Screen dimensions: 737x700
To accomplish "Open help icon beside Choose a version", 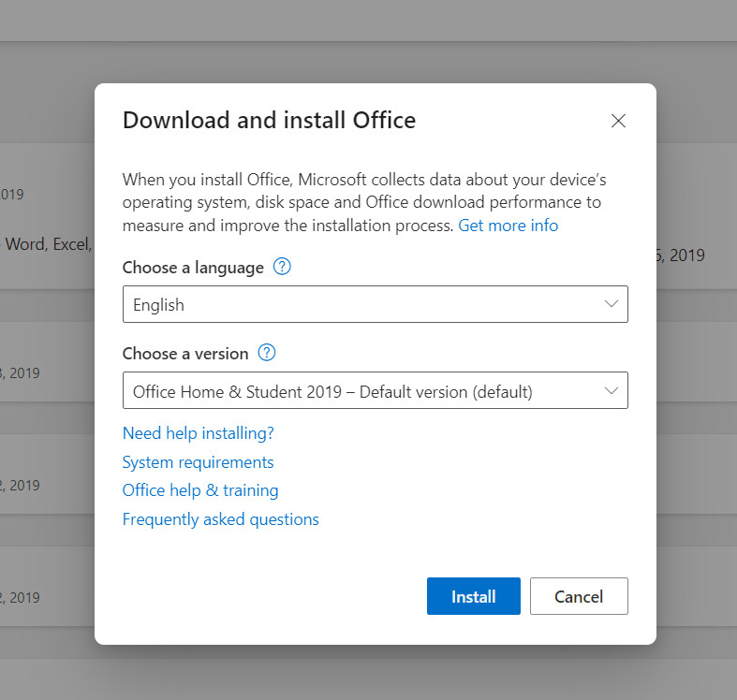I will tap(267, 353).
